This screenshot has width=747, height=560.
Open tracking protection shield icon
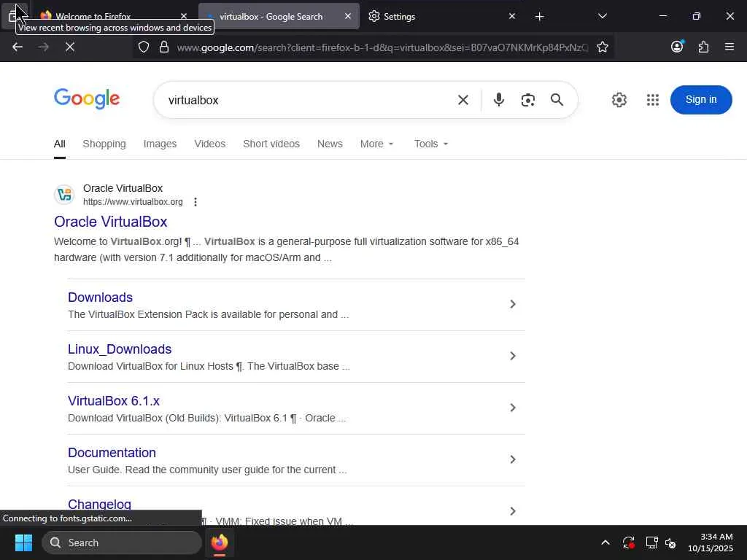pyautogui.click(x=144, y=47)
